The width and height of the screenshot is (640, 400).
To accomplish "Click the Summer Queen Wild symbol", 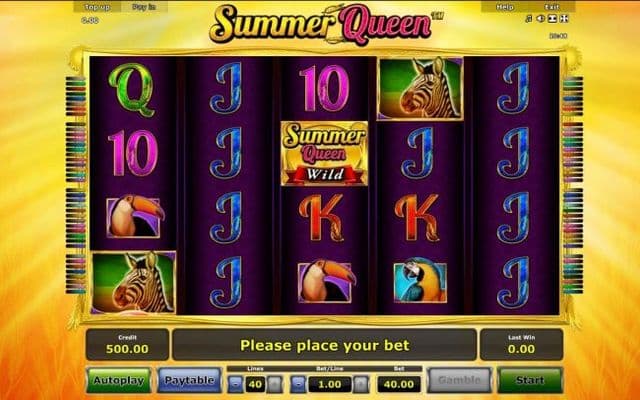I will (x=324, y=153).
